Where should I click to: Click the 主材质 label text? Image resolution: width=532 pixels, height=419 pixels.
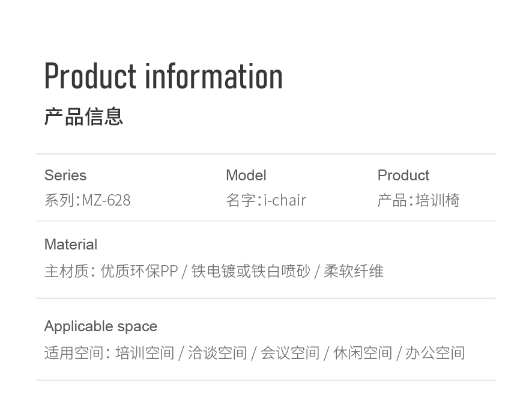click(67, 271)
